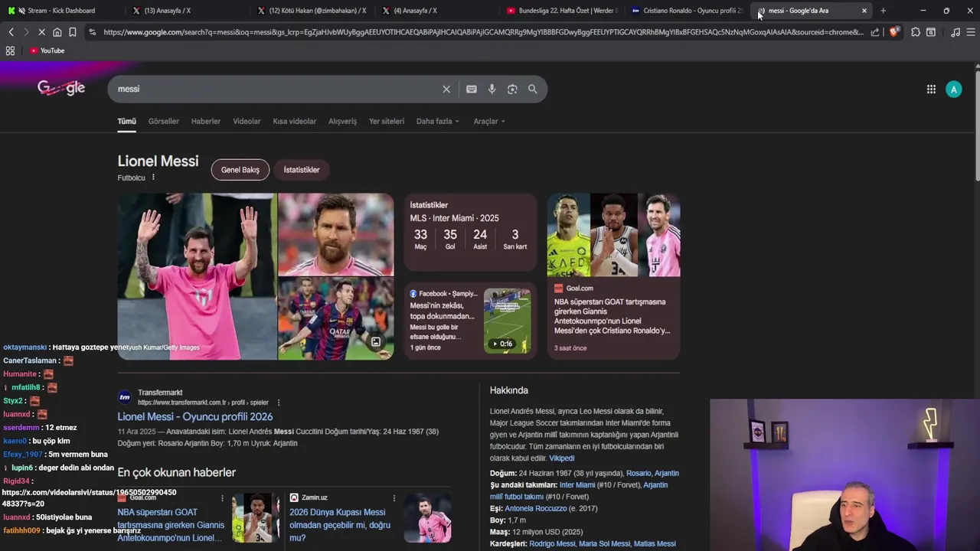980x551 pixels.
Task: Select the Tümü search tab
Action: [x=126, y=121]
